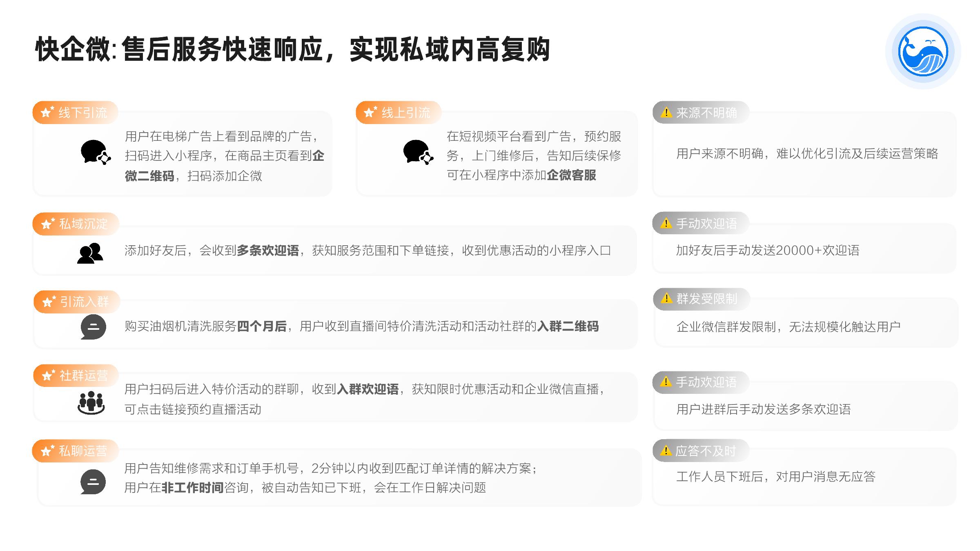Click the group icon in 社群运营 row
Image resolution: width=980 pixels, height=551 pixels.
click(x=91, y=403)
